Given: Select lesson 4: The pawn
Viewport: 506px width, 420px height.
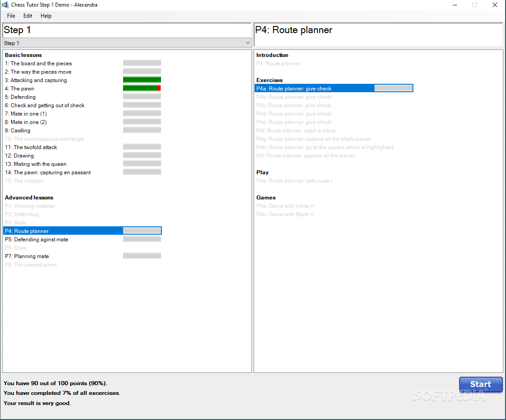Looking at the screenshot, I should [x=19, y=89].
